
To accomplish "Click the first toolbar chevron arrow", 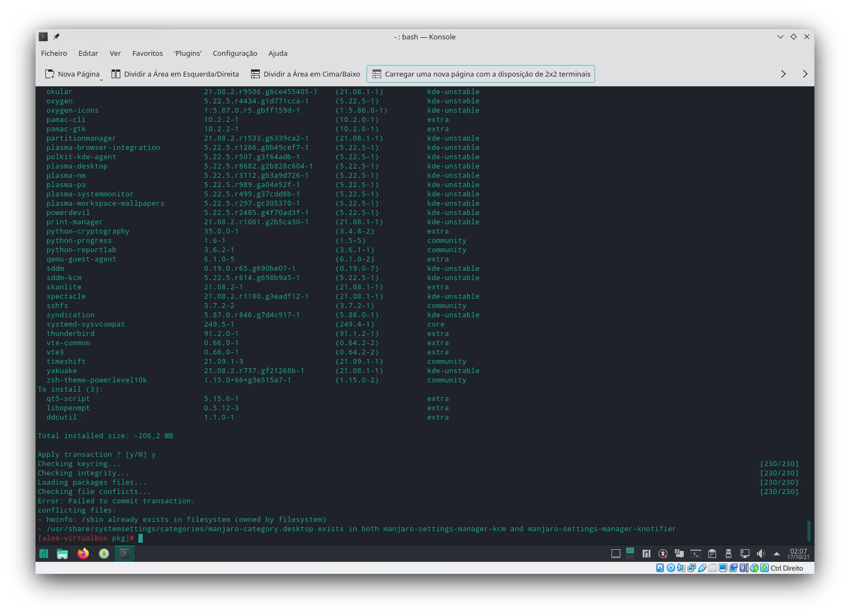I will tap(783, 74).
